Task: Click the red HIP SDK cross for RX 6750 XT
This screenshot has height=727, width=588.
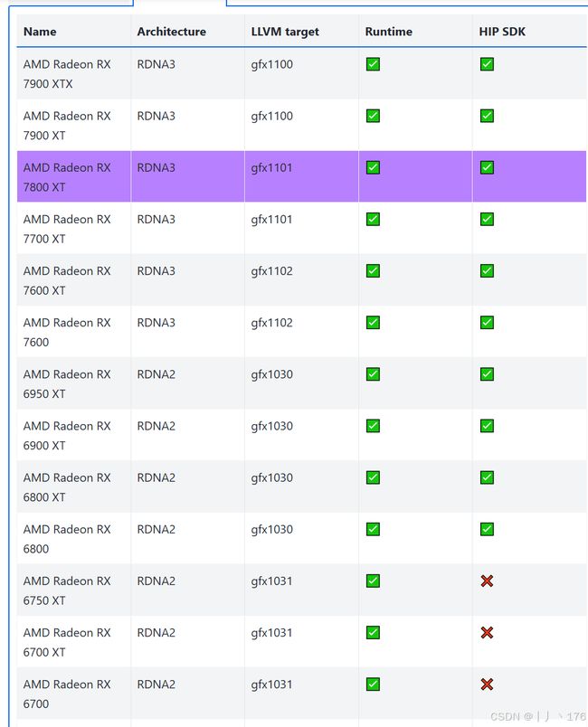Action: tap(487, 581)
